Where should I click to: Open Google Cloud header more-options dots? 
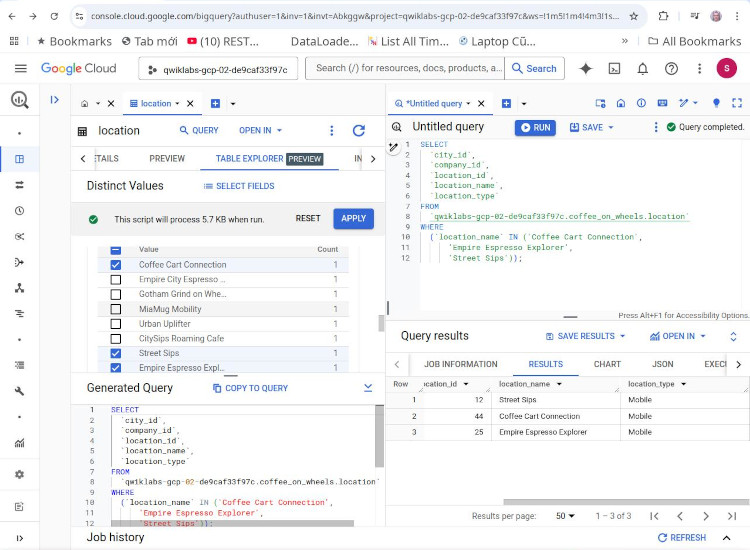[699, 69]
